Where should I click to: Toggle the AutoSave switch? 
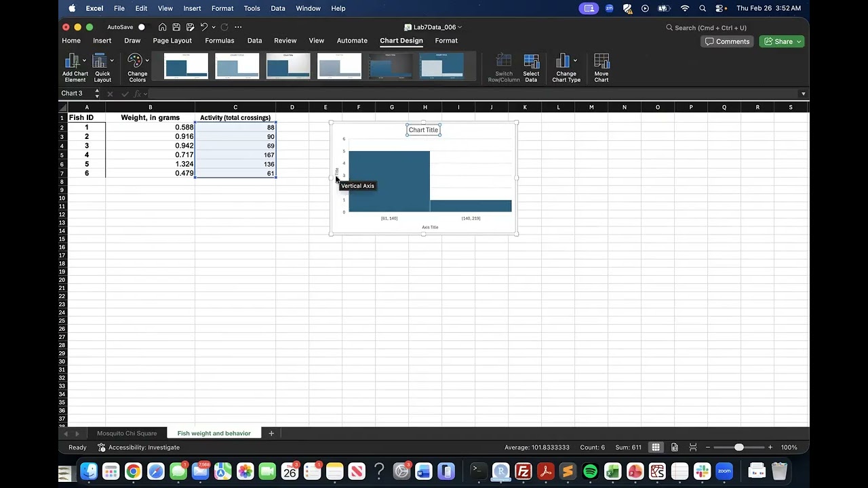(141, 27)
